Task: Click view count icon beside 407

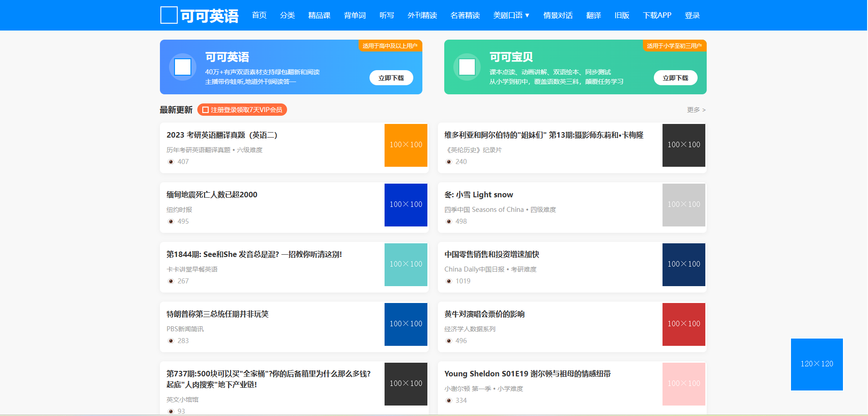Action: [x=171, y=162]
